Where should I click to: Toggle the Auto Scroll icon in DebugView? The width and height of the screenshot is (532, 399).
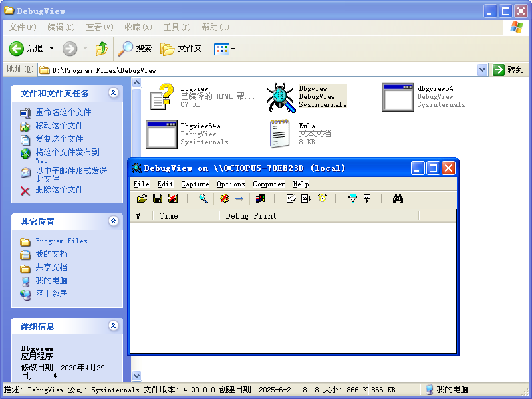click(306, 198)
